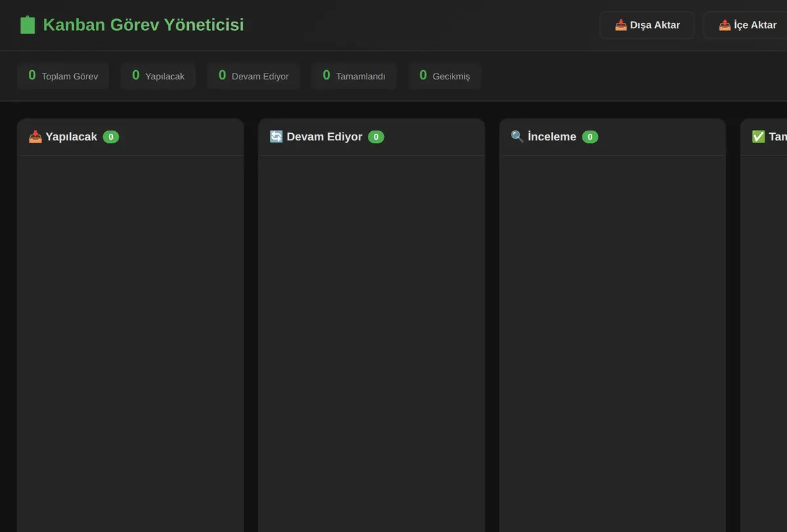787x532 pixels.
Task: Click the İnceleme column title
Action: coord(552,136)
